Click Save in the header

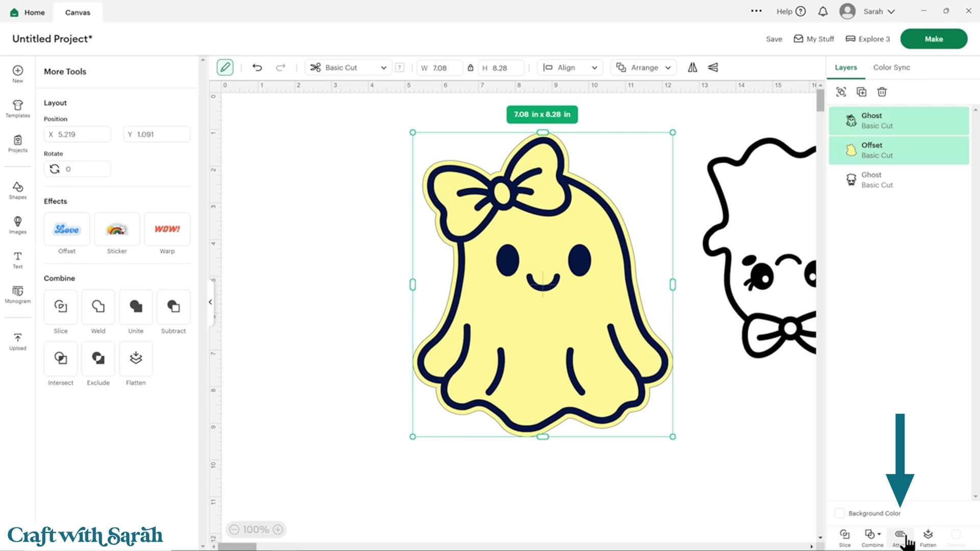tap(774, 39)
